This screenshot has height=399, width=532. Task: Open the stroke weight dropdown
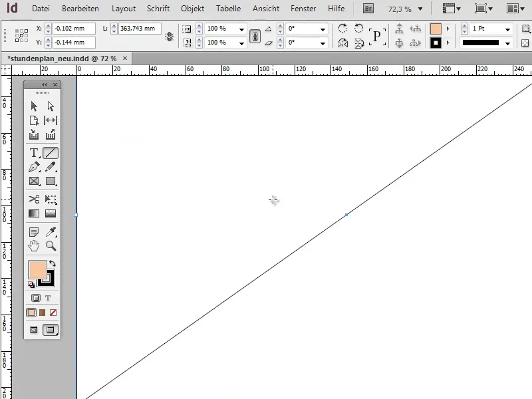(x=508, y=29)
